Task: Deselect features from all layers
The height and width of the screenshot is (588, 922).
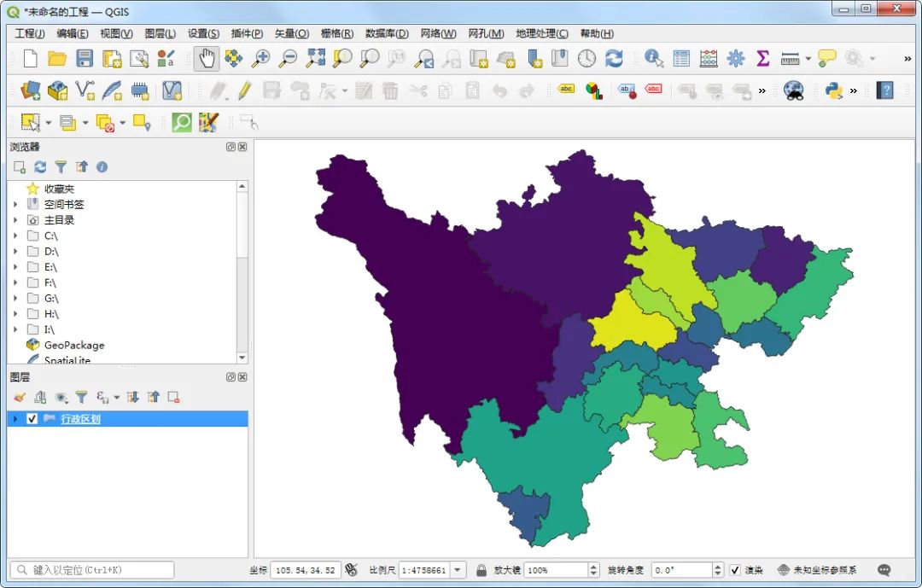Action: tap(105, 122)
